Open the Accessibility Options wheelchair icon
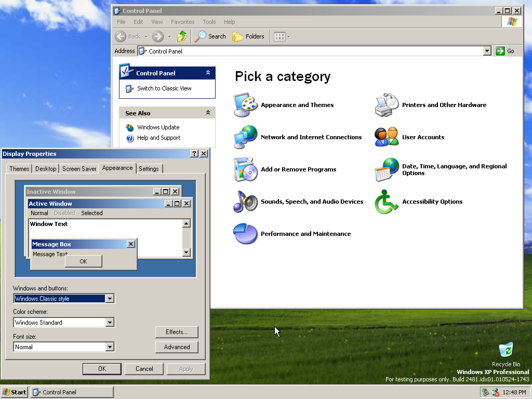This screenshot has height=399, width=532. click(387, 202)
